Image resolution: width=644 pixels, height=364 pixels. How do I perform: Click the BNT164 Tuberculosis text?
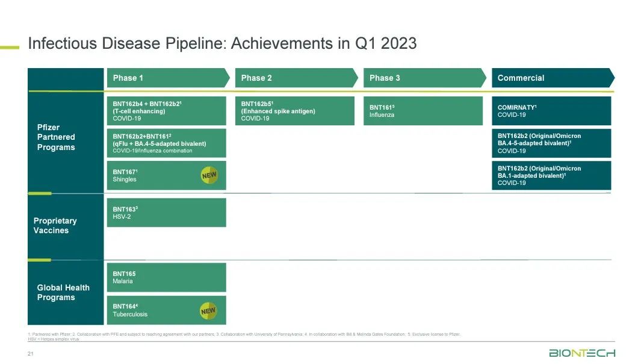point(130,310)
